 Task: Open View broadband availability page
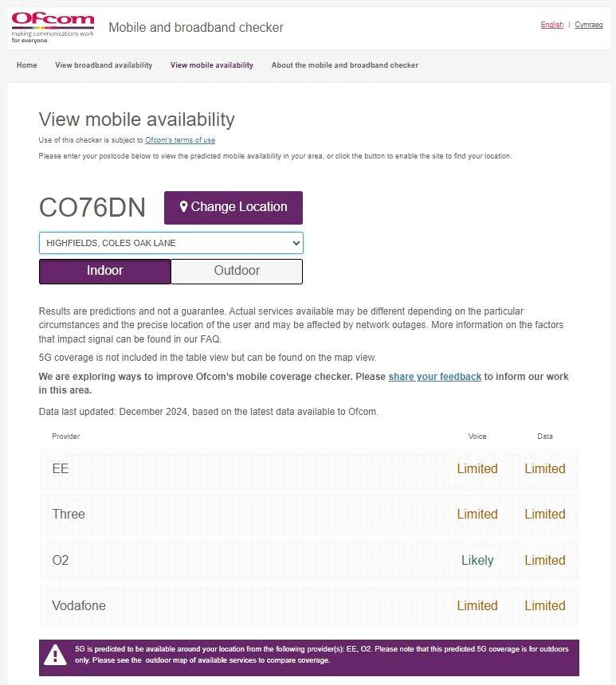[104, 65]
